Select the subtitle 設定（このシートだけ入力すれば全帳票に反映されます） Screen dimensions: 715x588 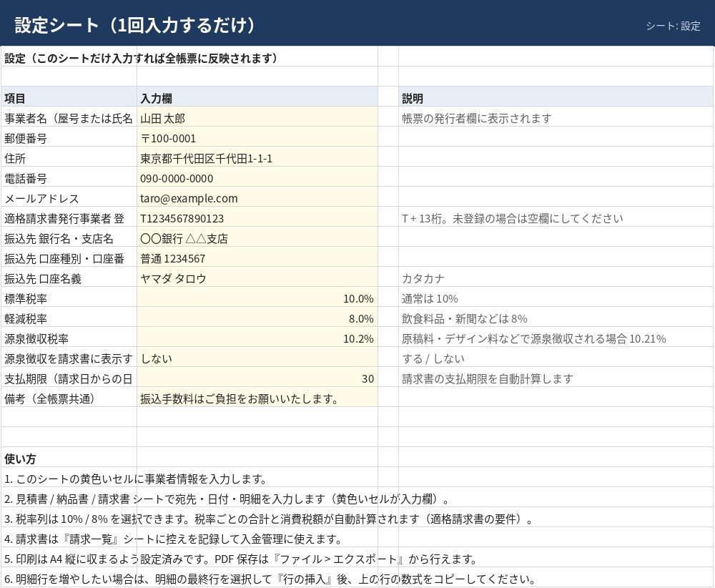(142, 58)
